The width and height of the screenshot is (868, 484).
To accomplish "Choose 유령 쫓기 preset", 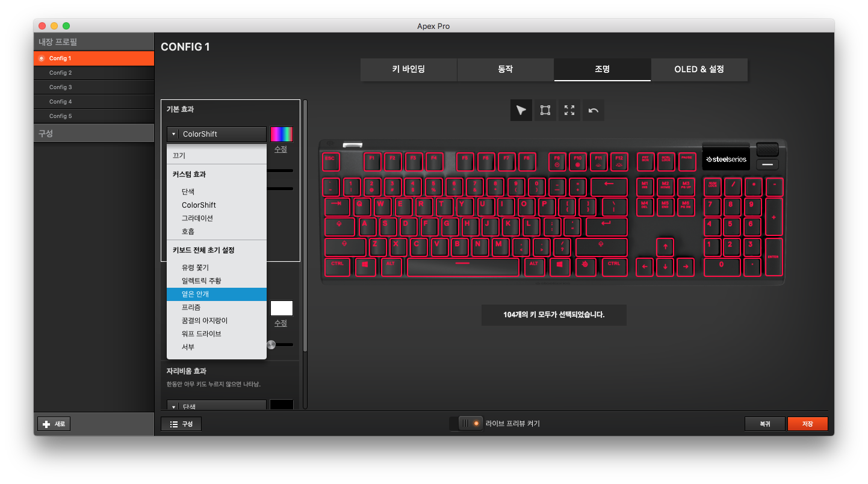I will tap(217, 268).
